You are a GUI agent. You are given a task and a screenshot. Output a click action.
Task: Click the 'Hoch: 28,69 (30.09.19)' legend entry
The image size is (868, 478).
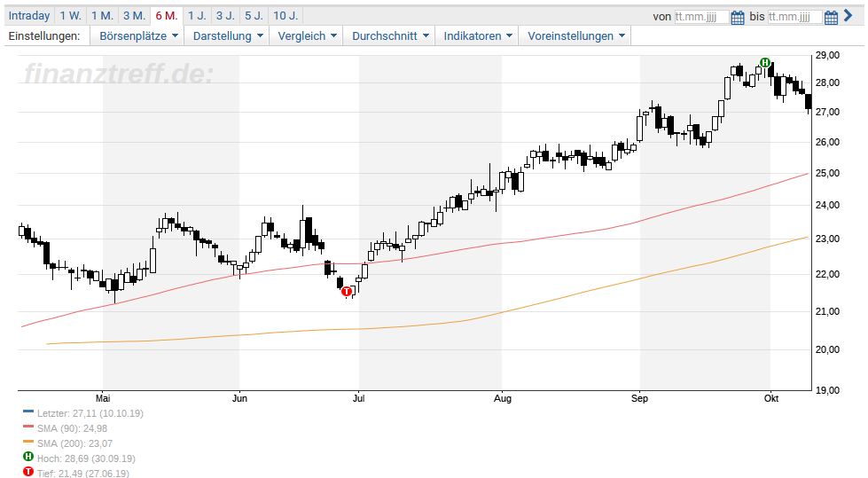tap(86, 458)
